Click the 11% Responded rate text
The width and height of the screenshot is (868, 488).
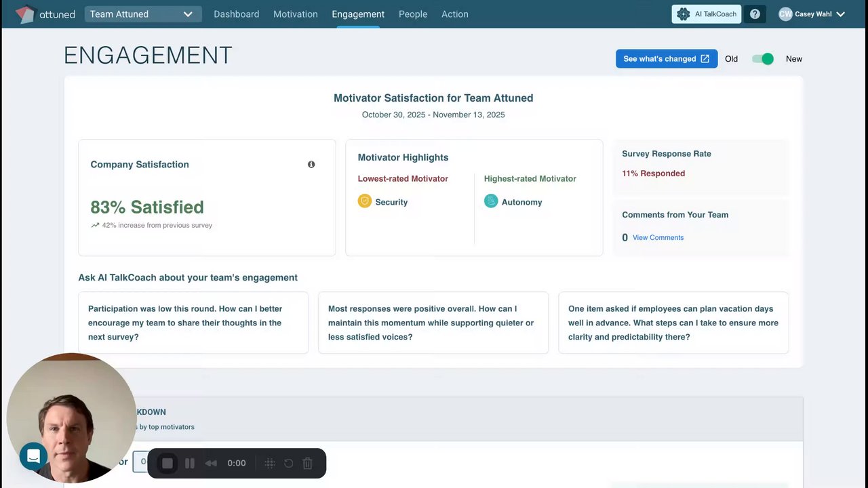pyautogui.click(x=653, y=174)
